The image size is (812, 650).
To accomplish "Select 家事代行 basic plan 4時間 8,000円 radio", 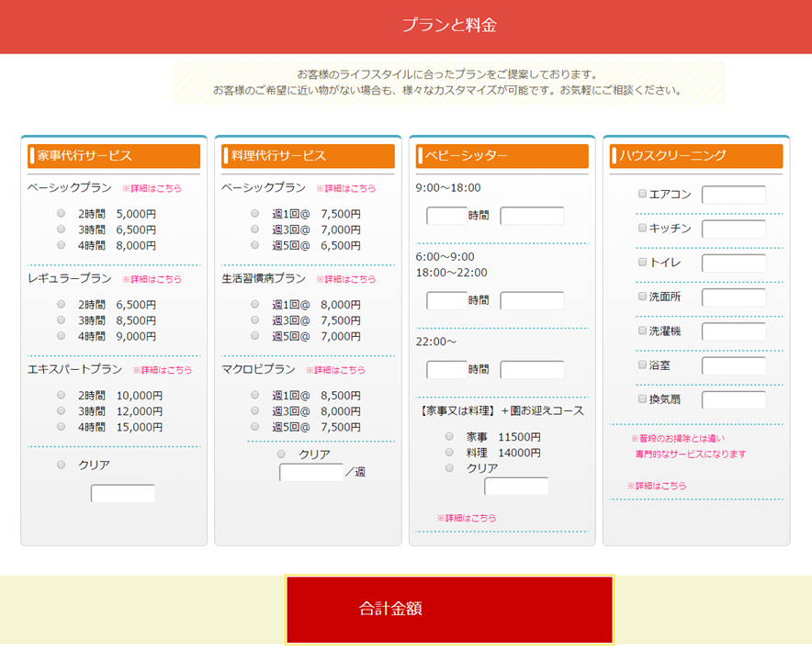I will point(62,245).
